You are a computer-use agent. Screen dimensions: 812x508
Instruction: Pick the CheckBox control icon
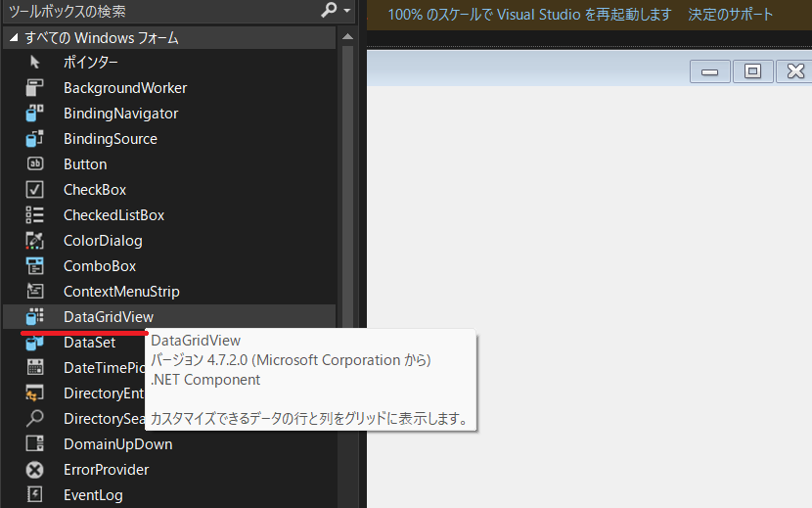pyautogui.click(x=35, y=190)
